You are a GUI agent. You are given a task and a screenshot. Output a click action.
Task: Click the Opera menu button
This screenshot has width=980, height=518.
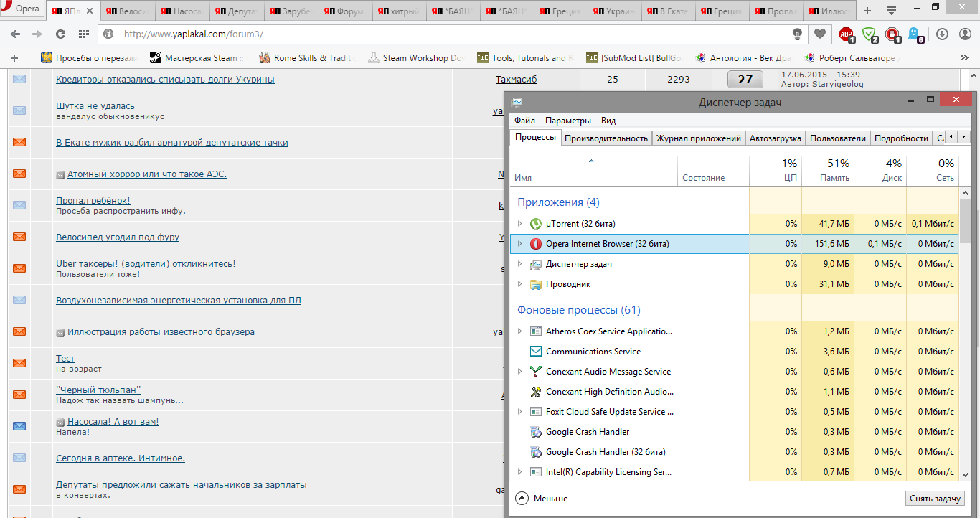pyautogui.click(x=22, y=9)
